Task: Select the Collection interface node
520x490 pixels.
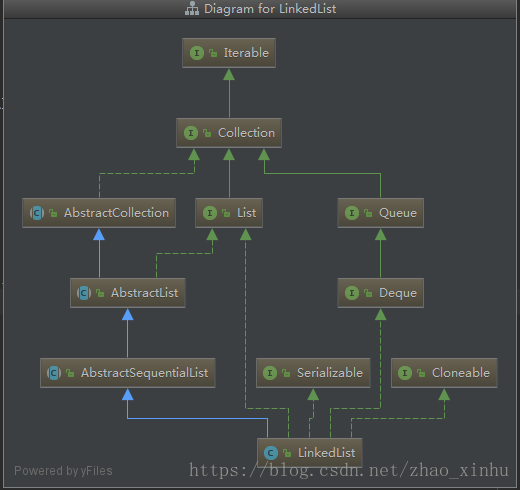Action: tap(229, 133)
